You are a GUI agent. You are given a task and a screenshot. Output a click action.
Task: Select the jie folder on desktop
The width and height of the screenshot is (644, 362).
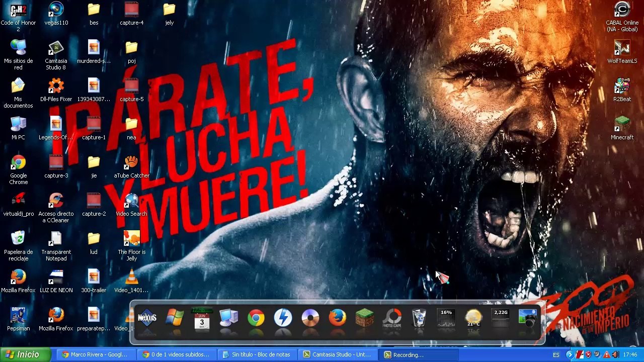94,166
